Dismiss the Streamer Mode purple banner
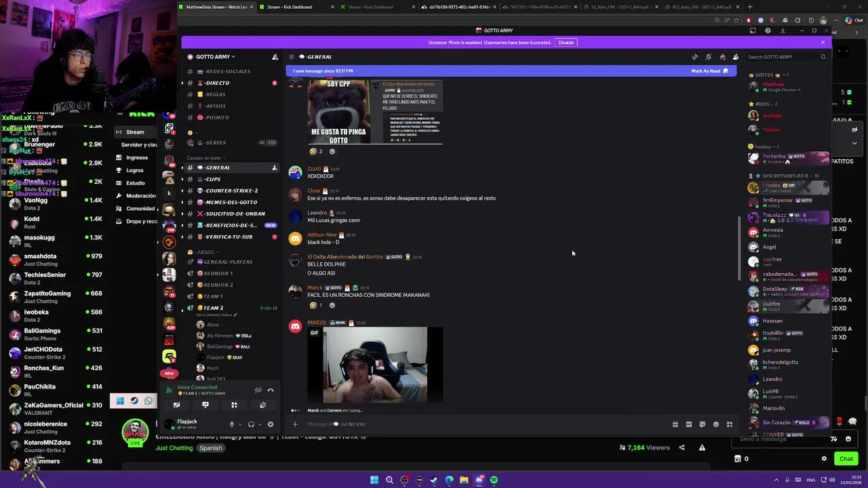 823,43
